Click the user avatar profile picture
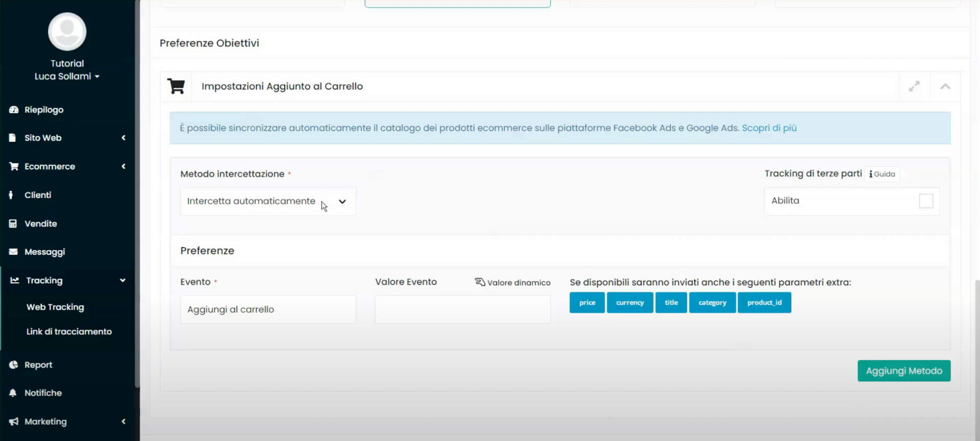Image resolution: width=980 pixels, height=441 pixels. pyautogui.click(x=67, y=31)
